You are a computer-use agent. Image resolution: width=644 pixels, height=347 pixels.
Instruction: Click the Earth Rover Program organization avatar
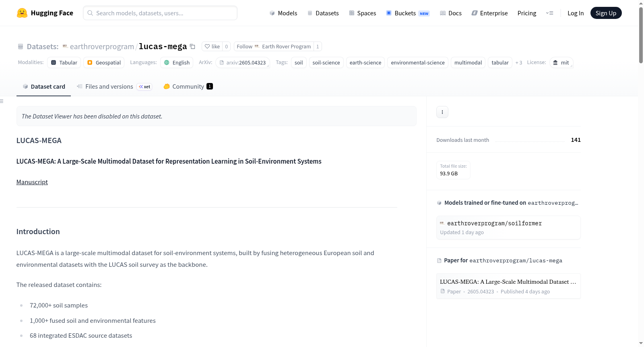pyautogui.click(x=257, y=46)
